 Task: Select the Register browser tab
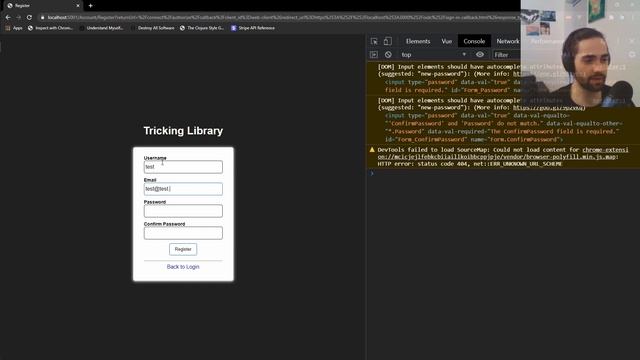tap(42, 6)
